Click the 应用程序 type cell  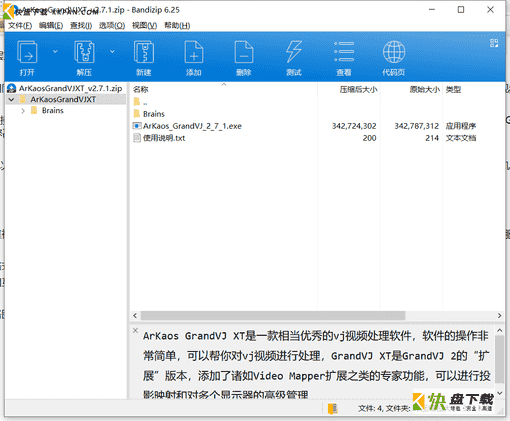coord(461,126)
